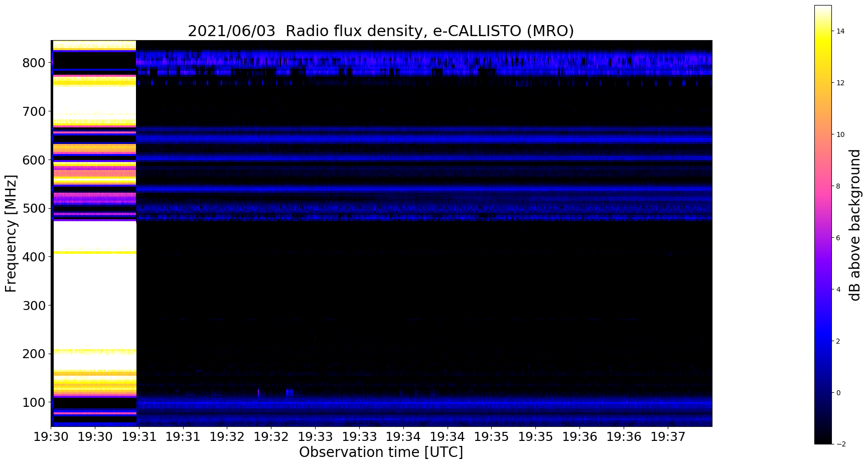Click the −2 tick on the colorbar
Image resolution: width=868 pixels, height=465 pixels.
[840, 444]
